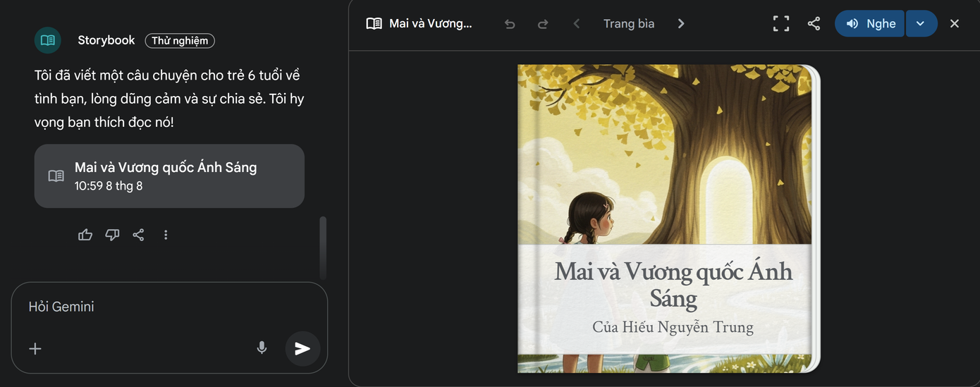The height and width of the screenshot is (387, 980).
Task: Open the Mai và Vương quốc Ánh Sáng card
Action: coord(169,176)
